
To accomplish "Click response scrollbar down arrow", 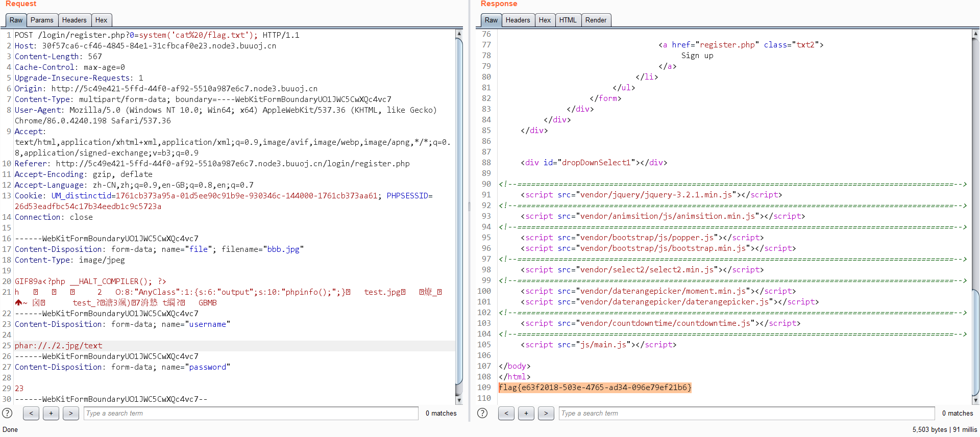I will [x=975, y=400].
